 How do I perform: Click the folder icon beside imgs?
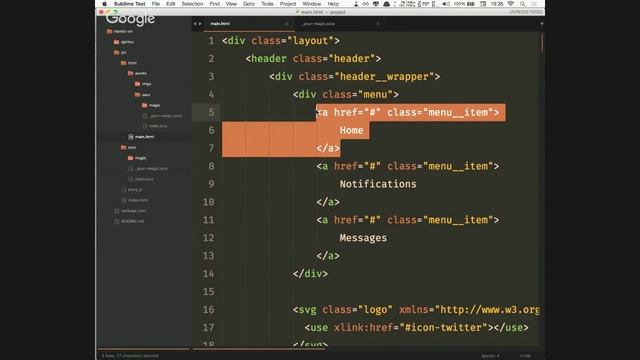[x=138, y=84]
